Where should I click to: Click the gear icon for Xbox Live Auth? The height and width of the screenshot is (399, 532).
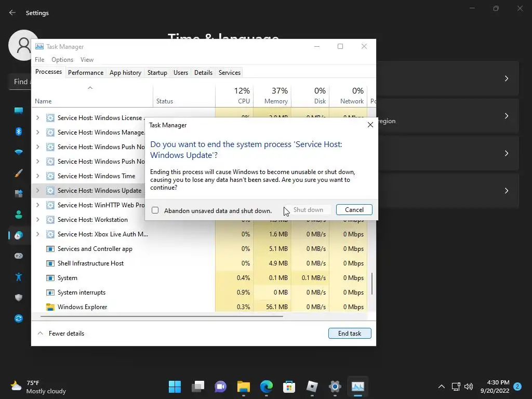tap(50, 234)
